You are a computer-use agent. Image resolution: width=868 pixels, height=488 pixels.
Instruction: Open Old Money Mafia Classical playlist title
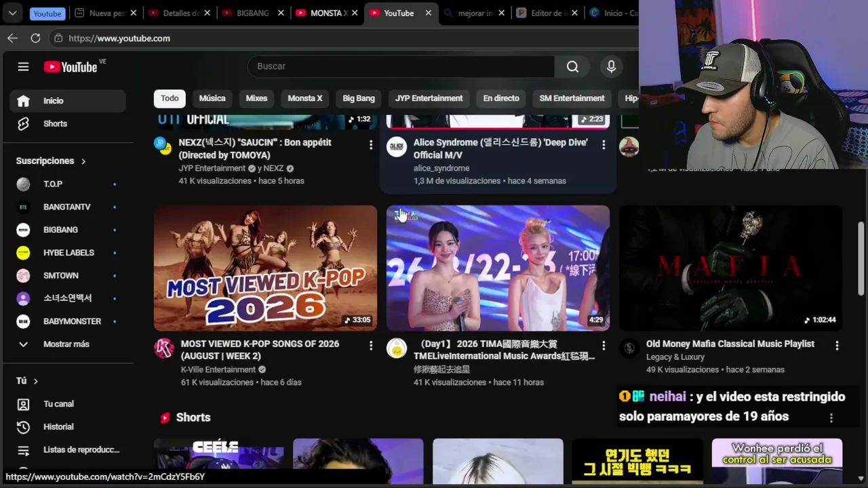(x=730, y=344)
